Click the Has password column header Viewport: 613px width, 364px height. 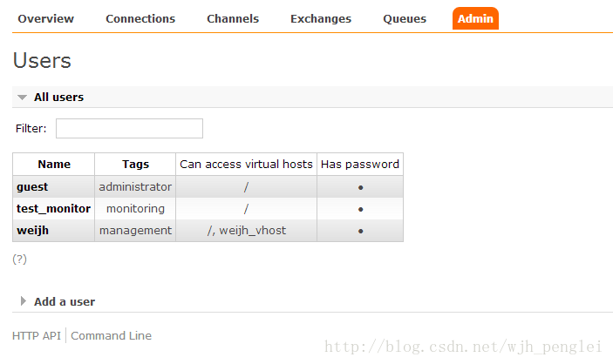(x=360, y=165)
